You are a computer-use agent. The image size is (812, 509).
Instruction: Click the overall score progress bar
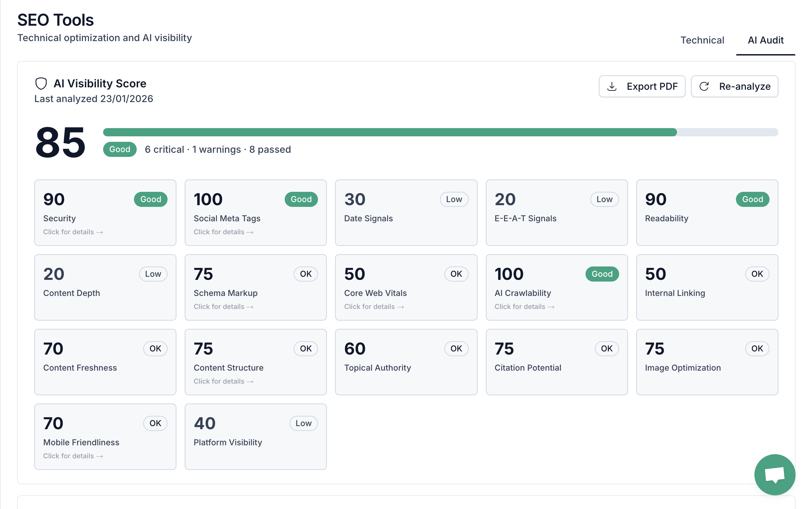[x=440, y=132]
